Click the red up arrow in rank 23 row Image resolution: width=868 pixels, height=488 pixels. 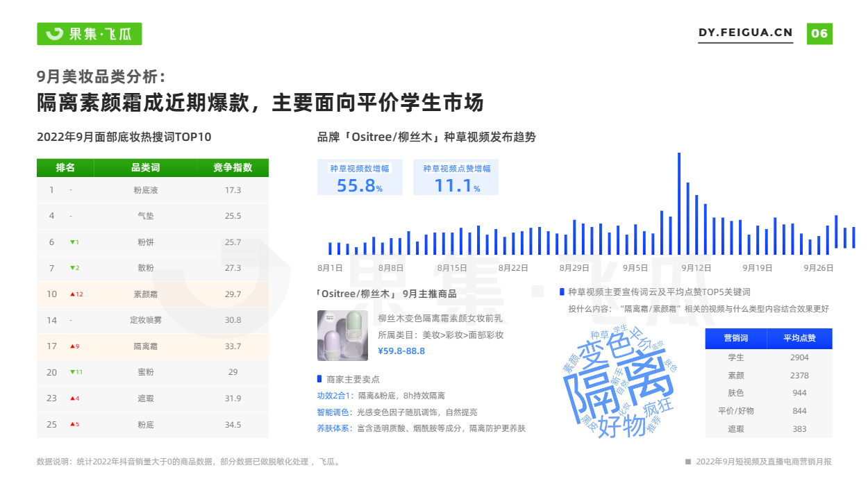click(x=72, y=398)
